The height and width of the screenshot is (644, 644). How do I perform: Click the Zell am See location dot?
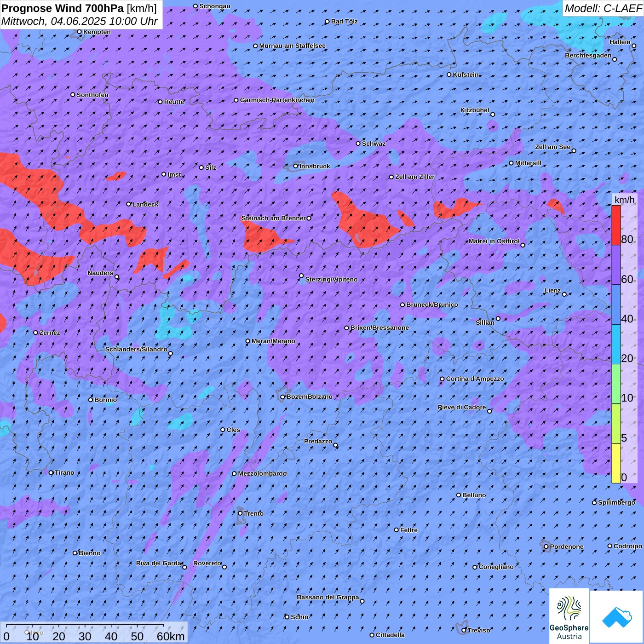[x=574, y=151]
